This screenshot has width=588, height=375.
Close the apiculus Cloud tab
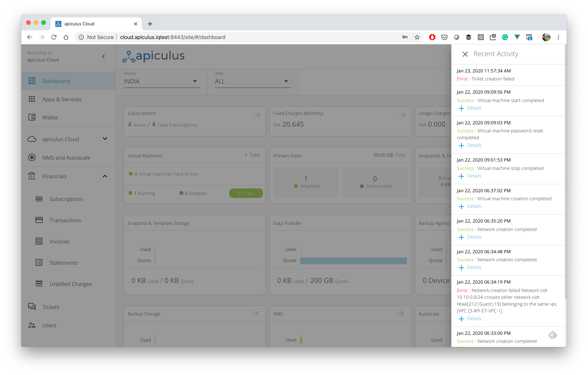135,24
